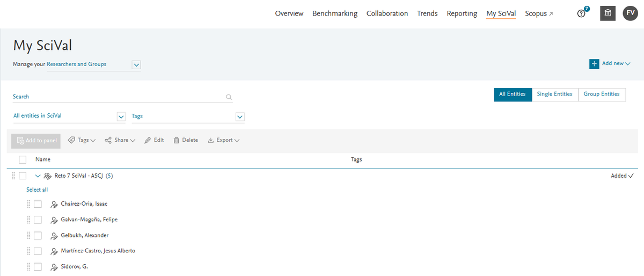Click the name Galvan-Magaña, Felipe
Image resolution: width=644 pixels, height=276 pixels.
(89, 220)
